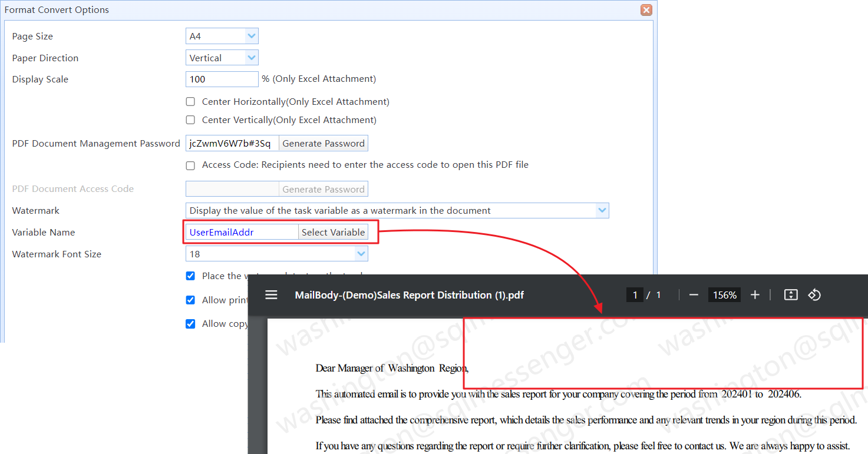Image resolution: width=868 pixels, height=454 pixels.
Task: Open the Paper Direction Vertical dropdown
Action: (222, 58)
